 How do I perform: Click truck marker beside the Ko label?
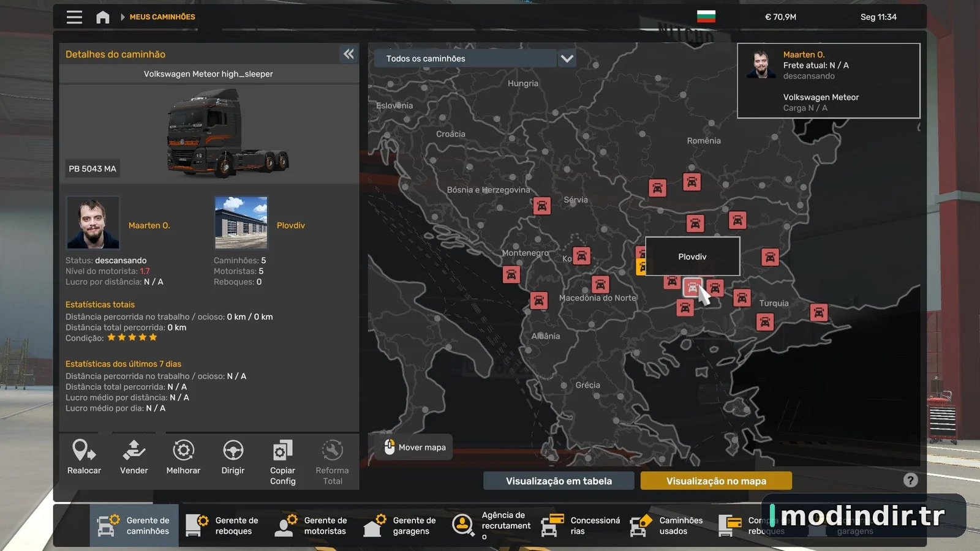tap(581, 255)
